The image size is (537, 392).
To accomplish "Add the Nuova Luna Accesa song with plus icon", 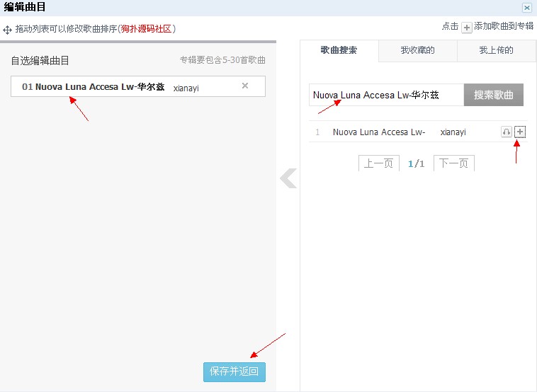I will tap(520, 132).
